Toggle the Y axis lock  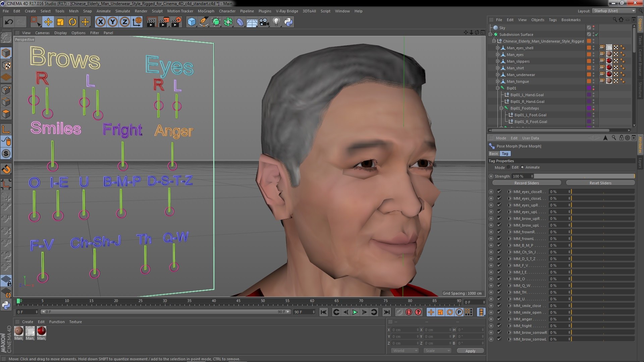(x=113, y=22)
